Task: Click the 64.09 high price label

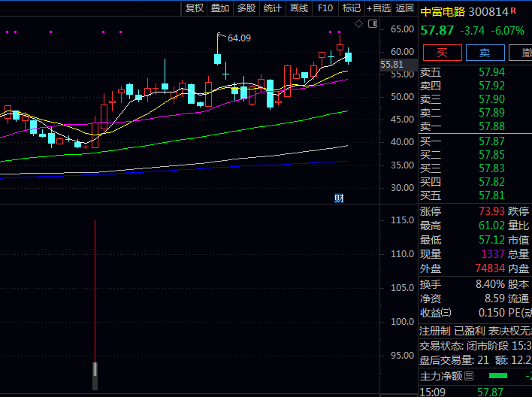Action: [239, 38]
